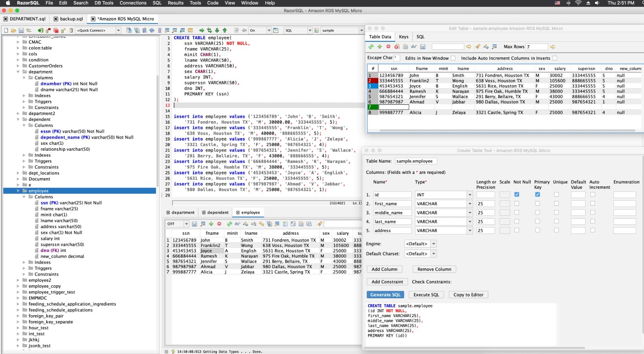This screenshot has height=354, width=644.
Task: Check Unique for the id column
Action: [x=556, y=194]
